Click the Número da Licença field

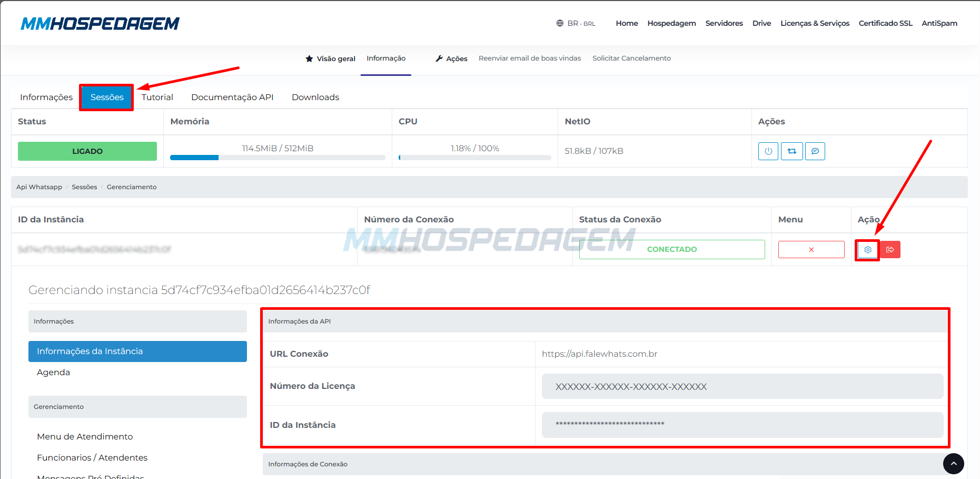tap(743, 386)
